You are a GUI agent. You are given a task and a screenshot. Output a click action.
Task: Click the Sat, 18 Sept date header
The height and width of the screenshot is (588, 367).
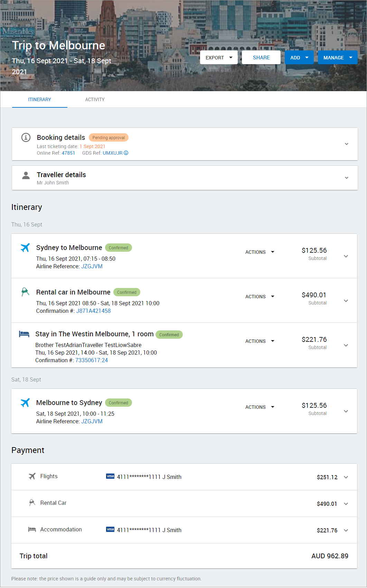coord(26,379)
